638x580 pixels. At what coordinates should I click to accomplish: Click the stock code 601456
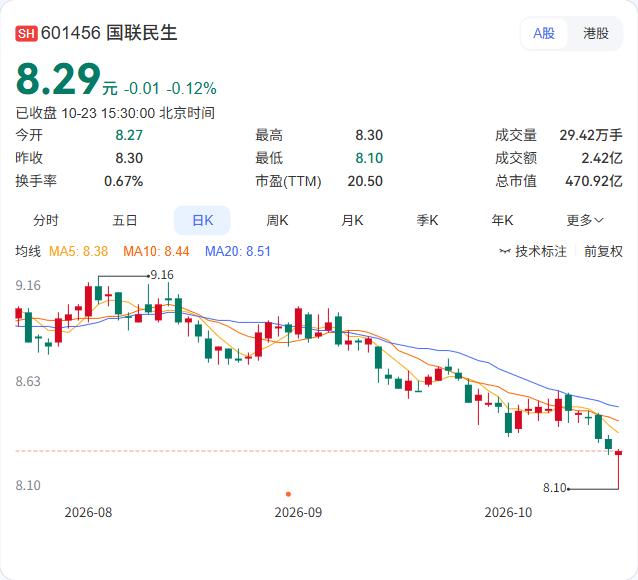(71, 33)
